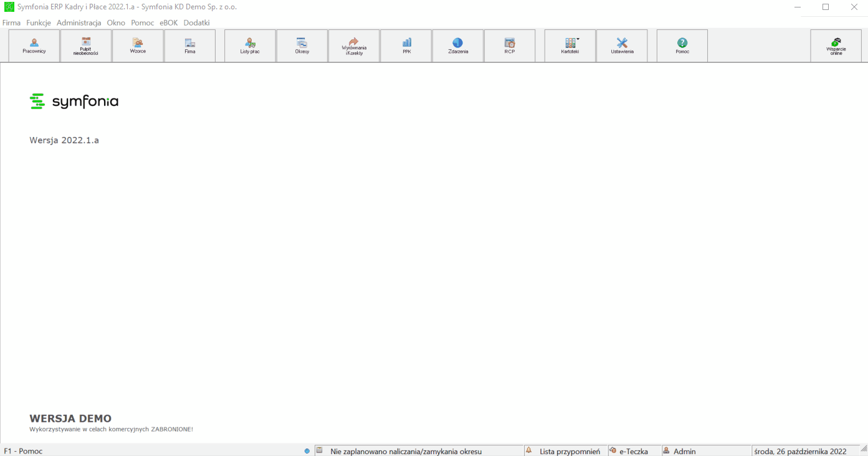The width and height of the screenshot is (868, 456).
Task: Open the Funkcje menu
Action: coord(39,22)
